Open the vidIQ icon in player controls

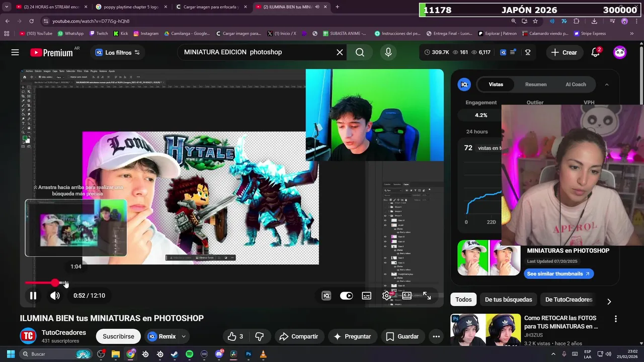click(326, 296)
